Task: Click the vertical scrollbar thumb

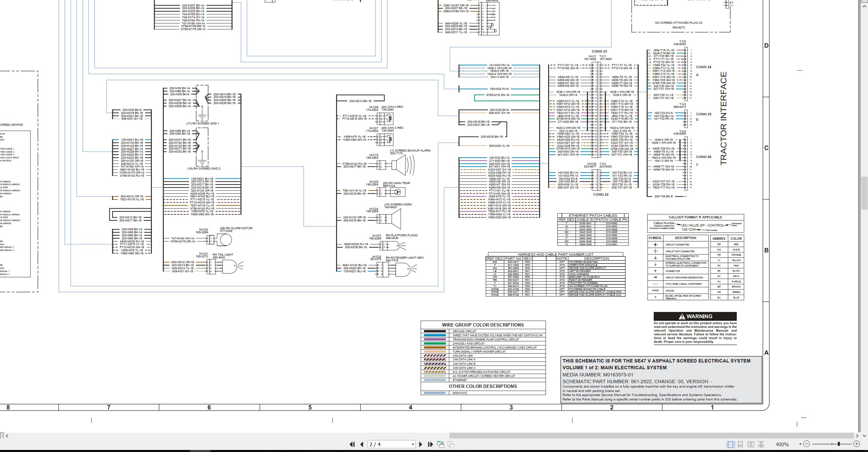Action: coord(865,193)
